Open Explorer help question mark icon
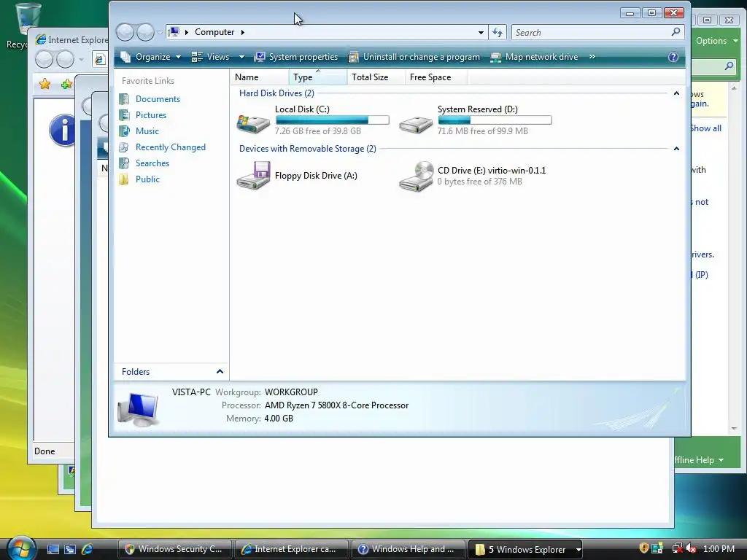The image size is (747, 560). (x=673, y=57)
